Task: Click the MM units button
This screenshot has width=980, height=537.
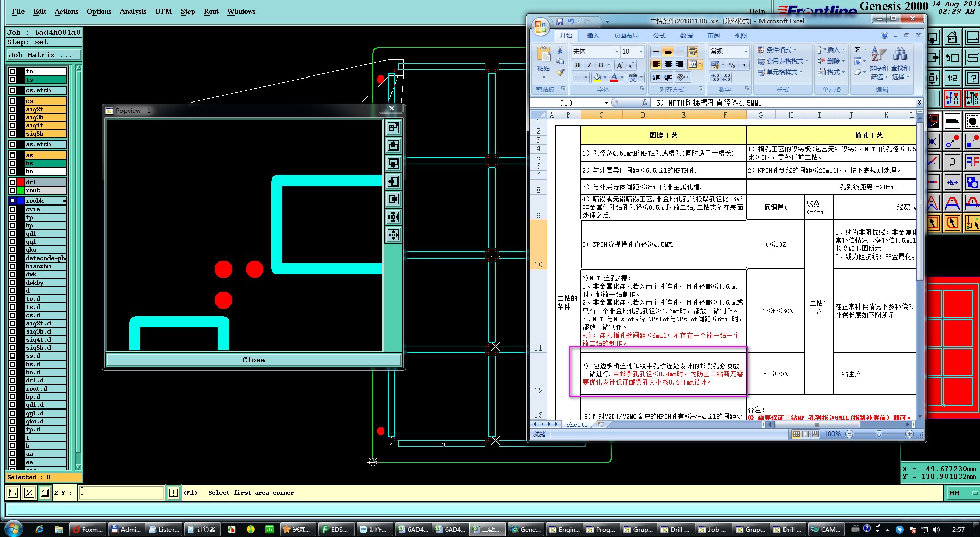Action: (963, 493)
